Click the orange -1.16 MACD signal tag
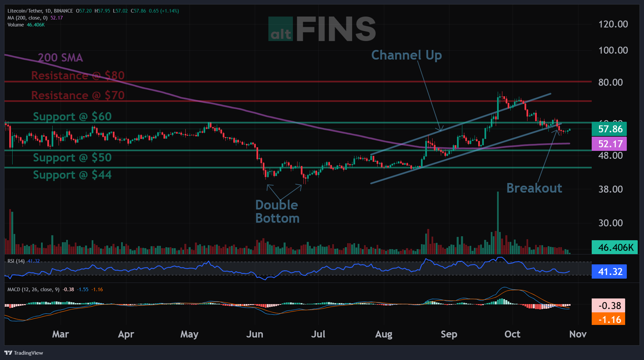The image size is (644, 360). [608, 319]
